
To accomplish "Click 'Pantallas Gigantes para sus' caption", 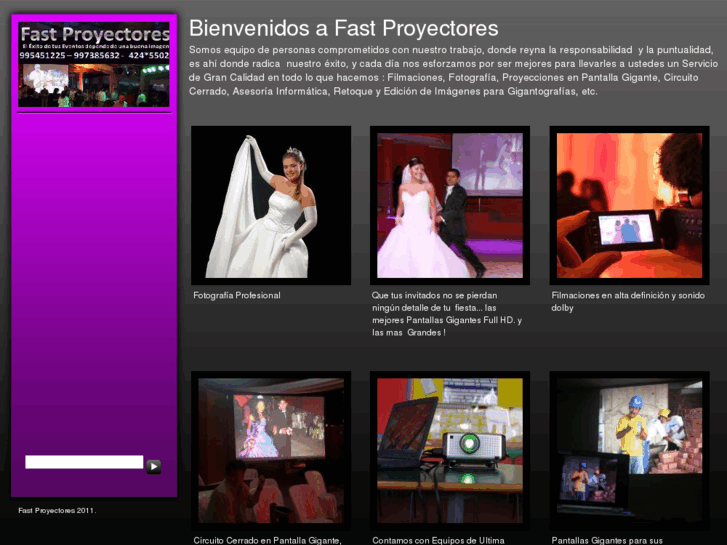I will (607, 540).
